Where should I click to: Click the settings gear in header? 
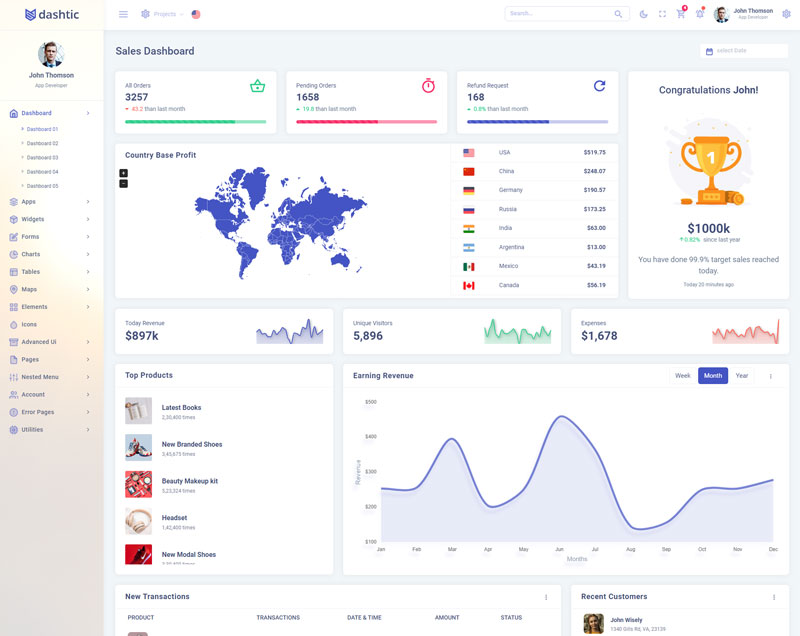tap(786, 14)
